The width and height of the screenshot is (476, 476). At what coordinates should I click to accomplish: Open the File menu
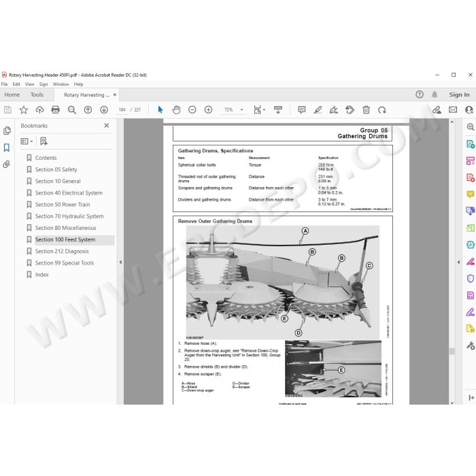point(4,84)
